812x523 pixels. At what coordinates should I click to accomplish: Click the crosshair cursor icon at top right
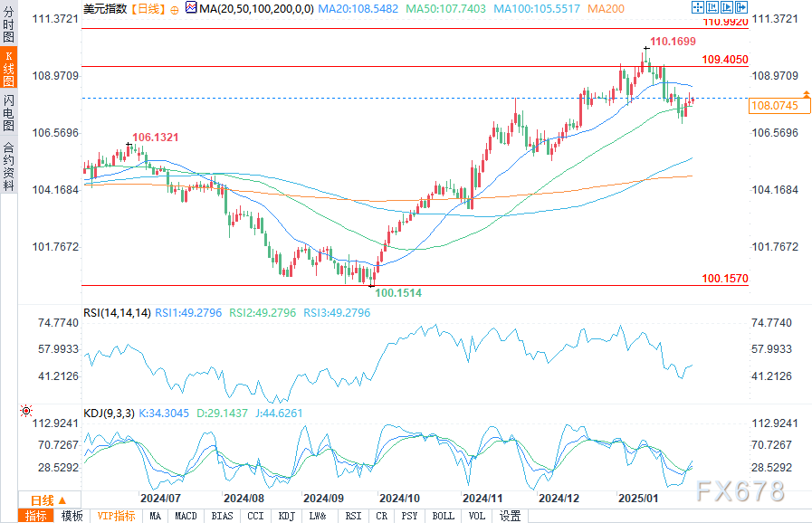pos(698,7)
